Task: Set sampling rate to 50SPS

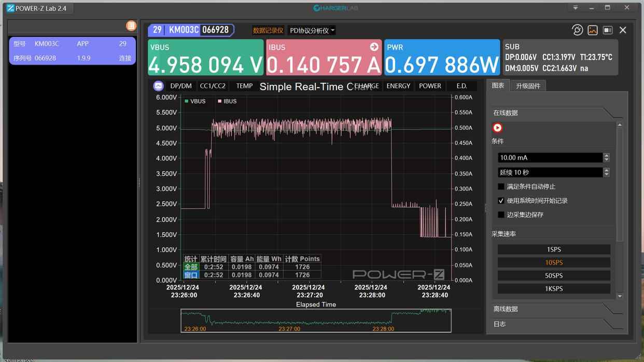Action: tap(554, 276)
